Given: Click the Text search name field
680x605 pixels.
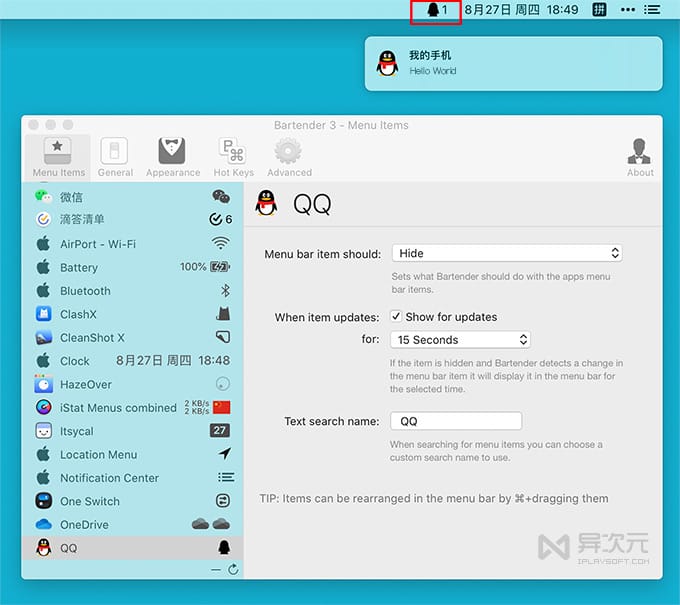Looking at the screenshot, I should point(456,421).
